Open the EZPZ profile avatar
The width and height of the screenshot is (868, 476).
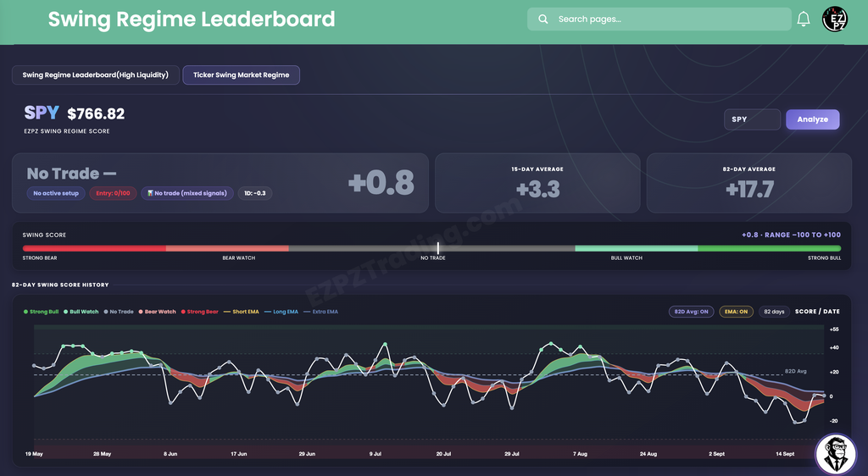834,19
